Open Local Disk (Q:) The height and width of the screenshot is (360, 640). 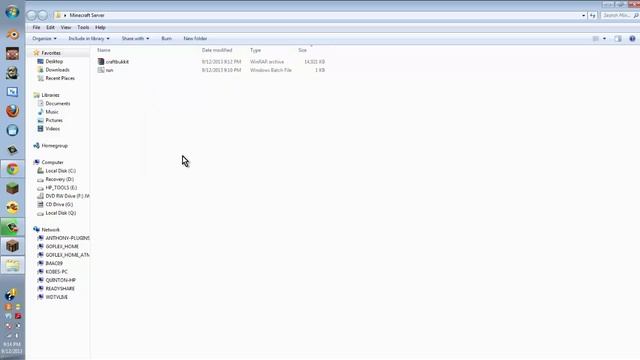point(60,213)
